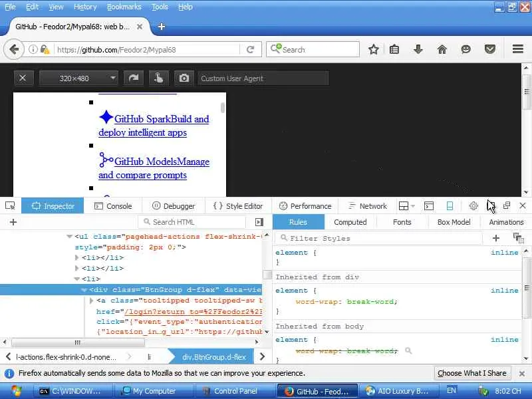
Task: Follow the GitHub Models link
Action: point(154,168)
